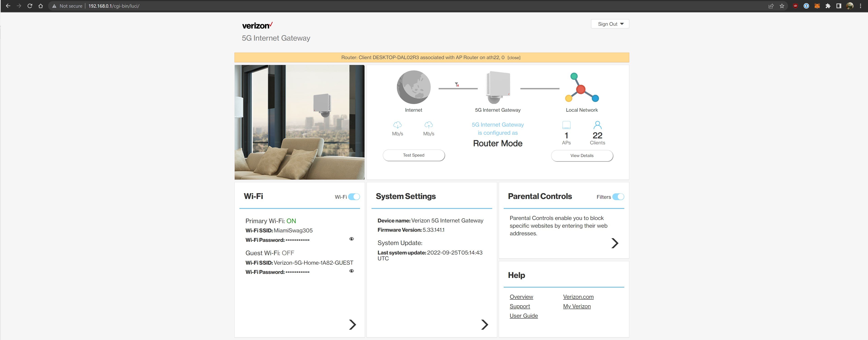Bookmark this page with star icon
The height and width of the screenshot is (340, 868).
coord(782,6)
